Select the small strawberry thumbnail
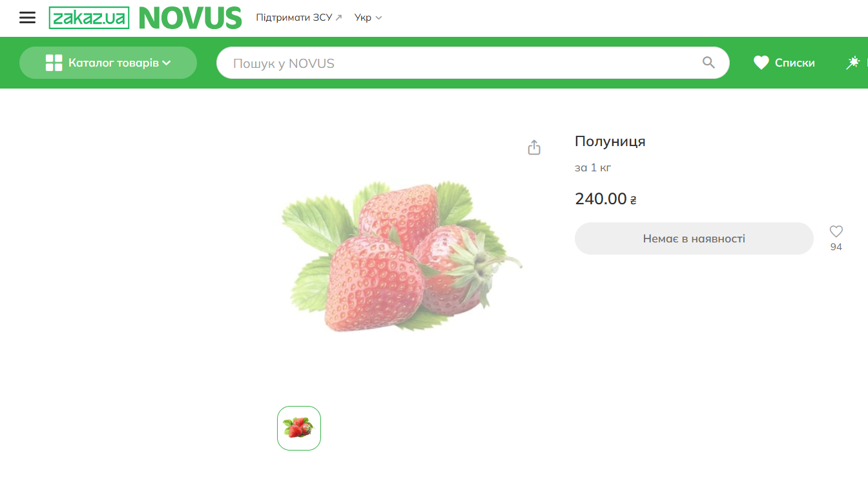Viewport: 868px width, 479px height. coord(299,428)
